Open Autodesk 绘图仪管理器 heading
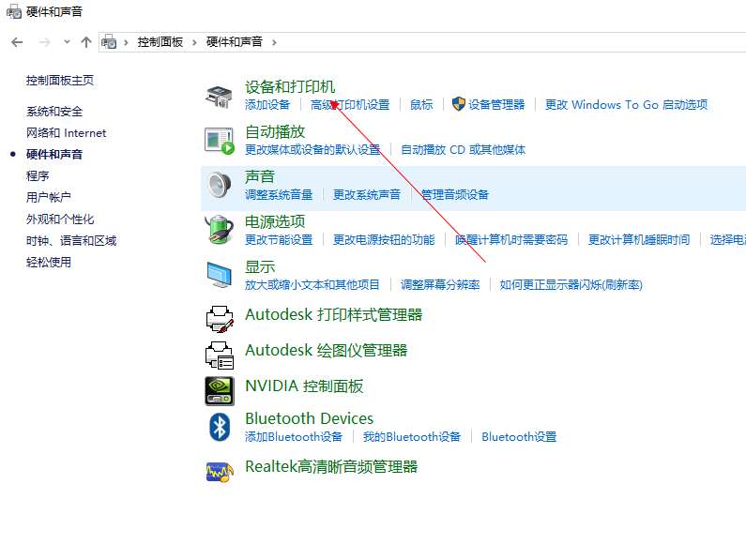Image resolution: width=746 pixels, height=560 pixels. (326, 350)
